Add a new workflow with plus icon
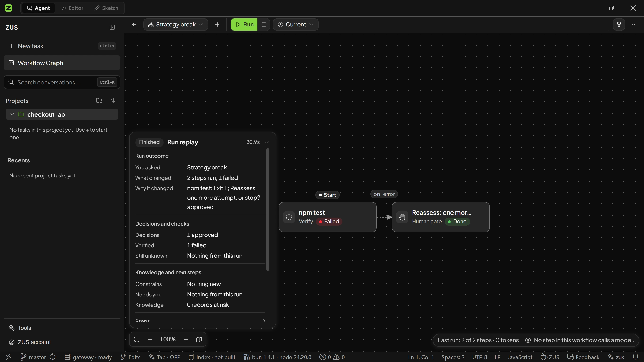Viewport: 644px width, 362px height. [217, 25]
